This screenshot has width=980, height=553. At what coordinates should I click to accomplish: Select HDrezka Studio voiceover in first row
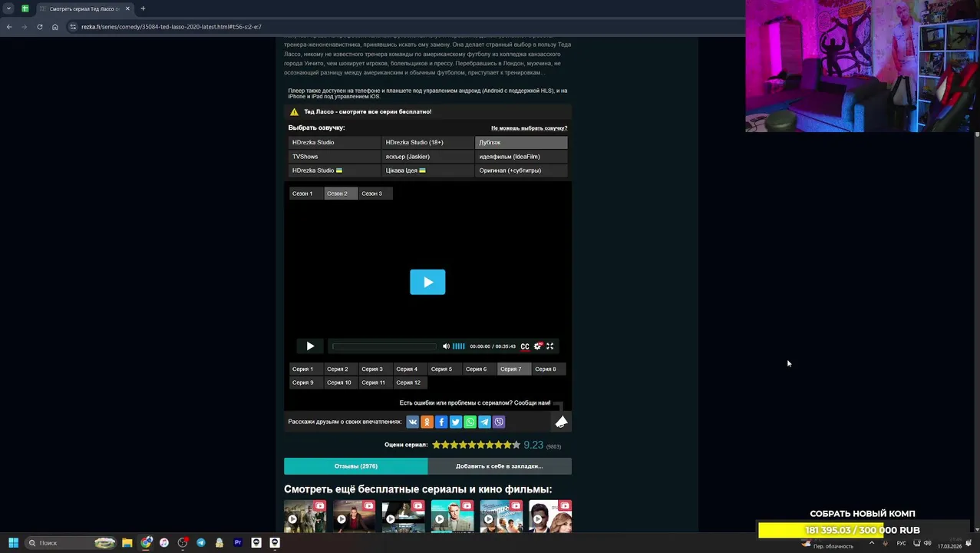pos(335,142)
